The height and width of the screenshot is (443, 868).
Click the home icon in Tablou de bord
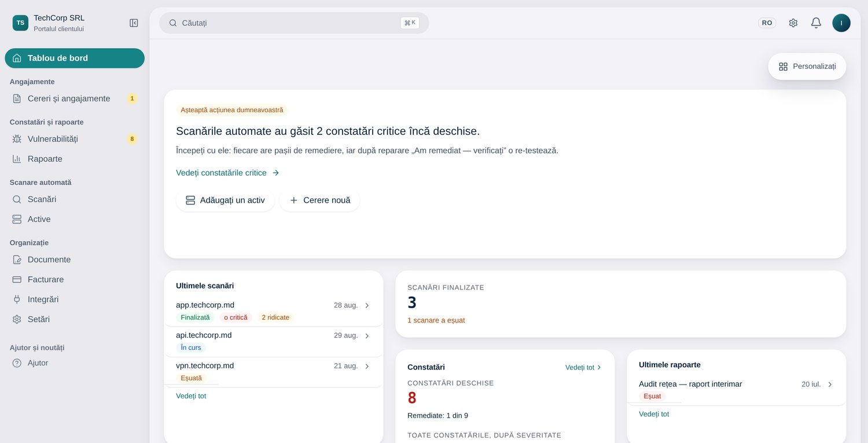[17, 58]
